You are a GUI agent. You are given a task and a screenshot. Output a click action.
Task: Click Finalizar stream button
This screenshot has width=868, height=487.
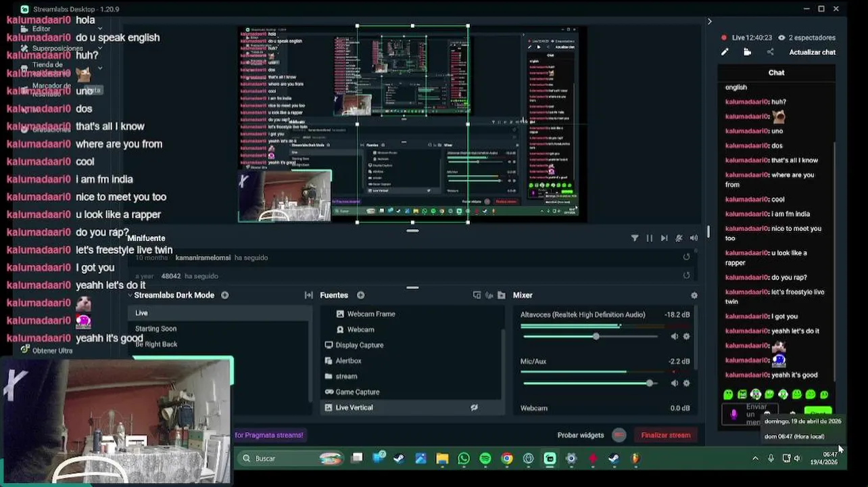click(665, 435)
